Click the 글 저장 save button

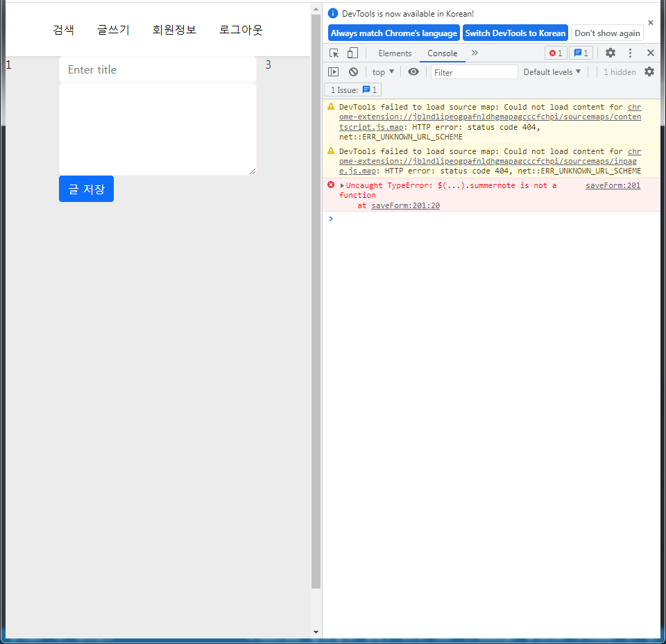coord(86,188)
